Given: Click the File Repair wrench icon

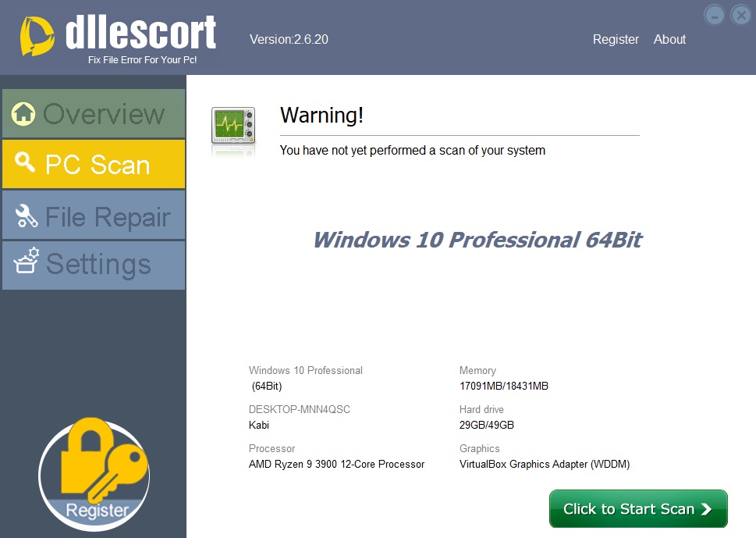Looking at the screenshot, I should point(27,216).
